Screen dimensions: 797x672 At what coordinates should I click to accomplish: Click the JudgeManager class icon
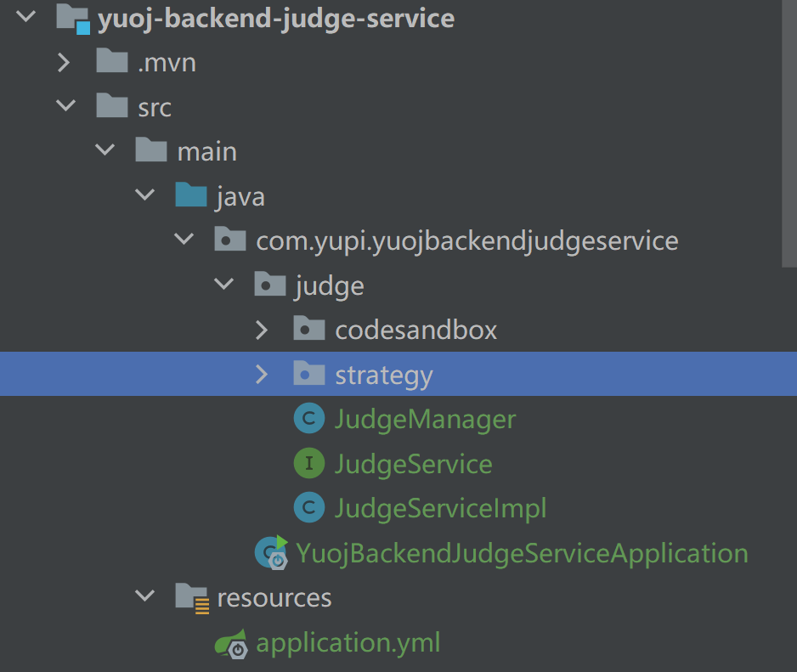pos(308,419)
